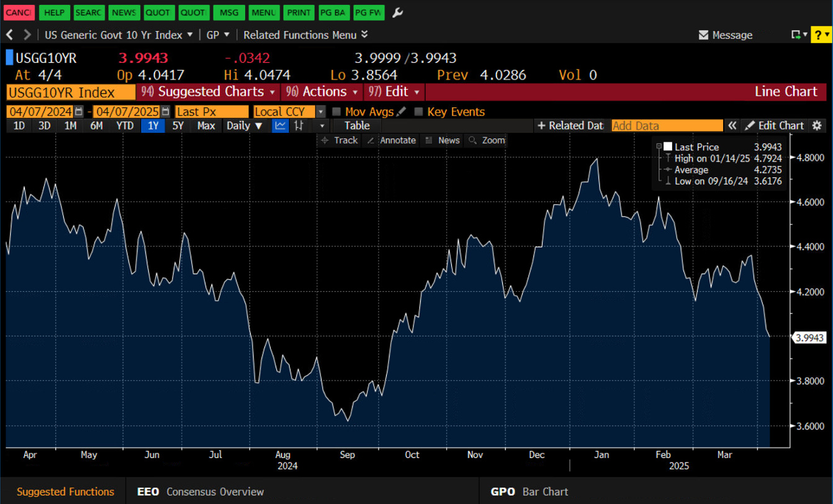The image size is (833, 504).
Task: Click the PG FW page forward button
Action: (x=369, y=12)
